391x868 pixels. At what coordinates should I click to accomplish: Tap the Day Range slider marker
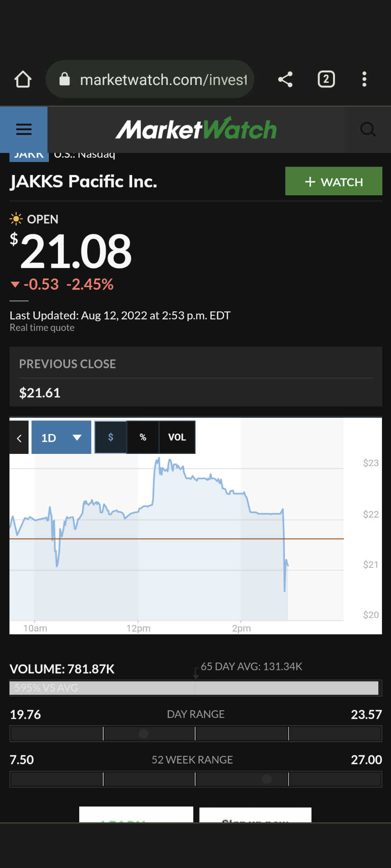(x=143, y=734)
